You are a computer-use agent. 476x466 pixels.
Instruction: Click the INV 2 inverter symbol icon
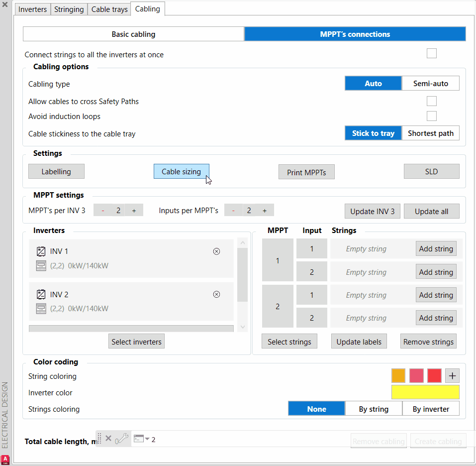(41, 294)
